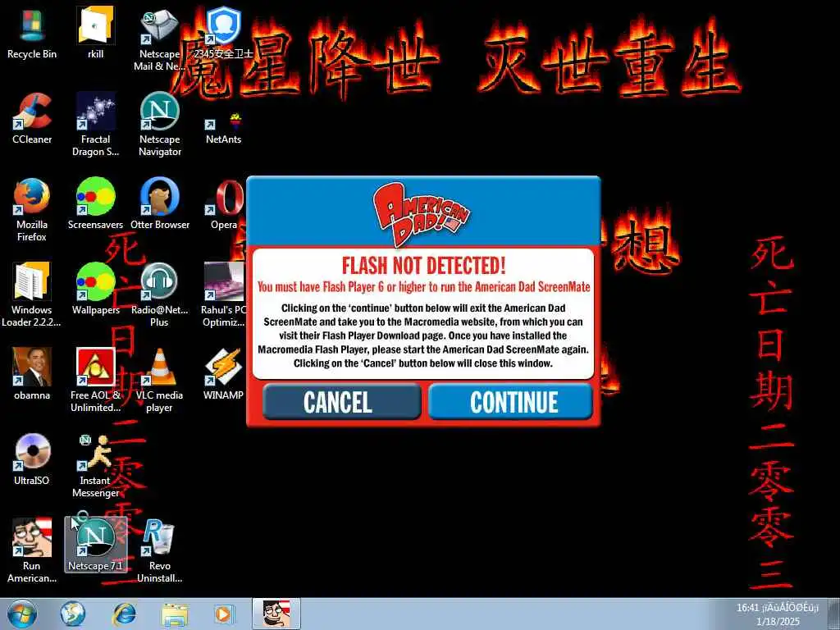Viewport: 840px width, 630px height.
Task: Open Revo Uninstaller shortcut
Action: pyautogui.click(x=160, y=550)
